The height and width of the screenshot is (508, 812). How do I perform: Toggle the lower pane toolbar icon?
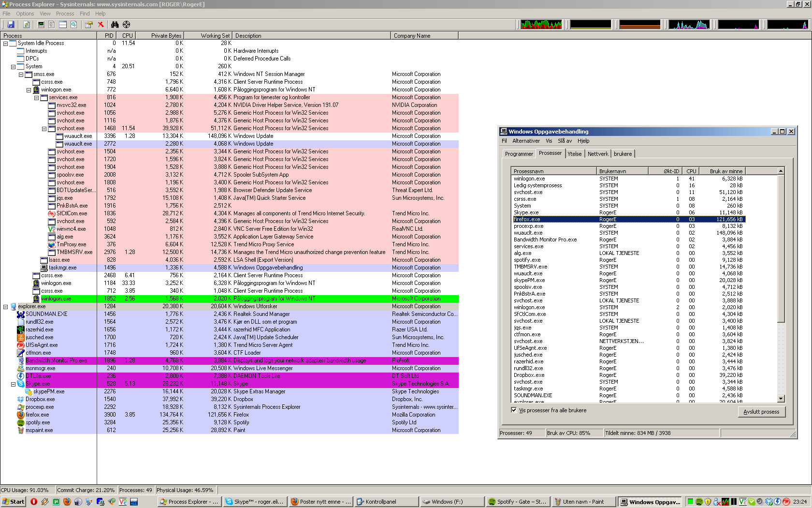point(63,25)
